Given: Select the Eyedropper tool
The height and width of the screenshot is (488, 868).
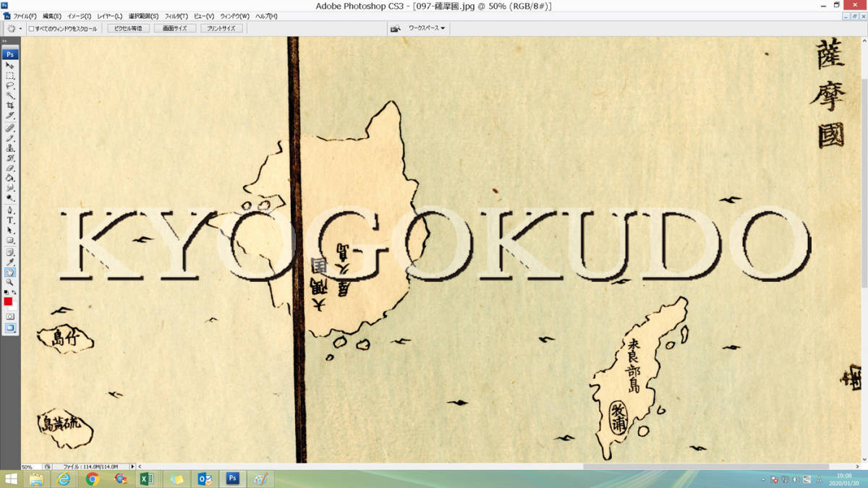Looking at the screenshot, I should click(10, 262).
